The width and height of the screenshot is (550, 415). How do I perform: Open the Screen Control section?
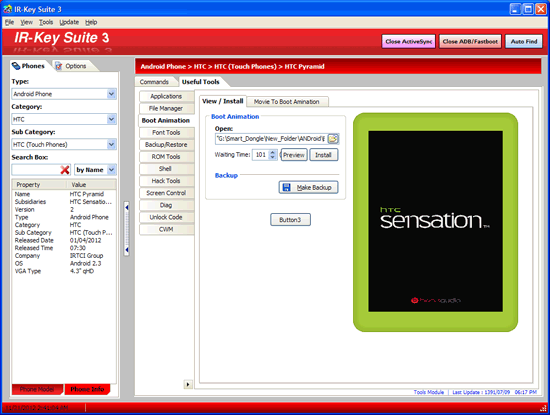(x=166, y=193)
